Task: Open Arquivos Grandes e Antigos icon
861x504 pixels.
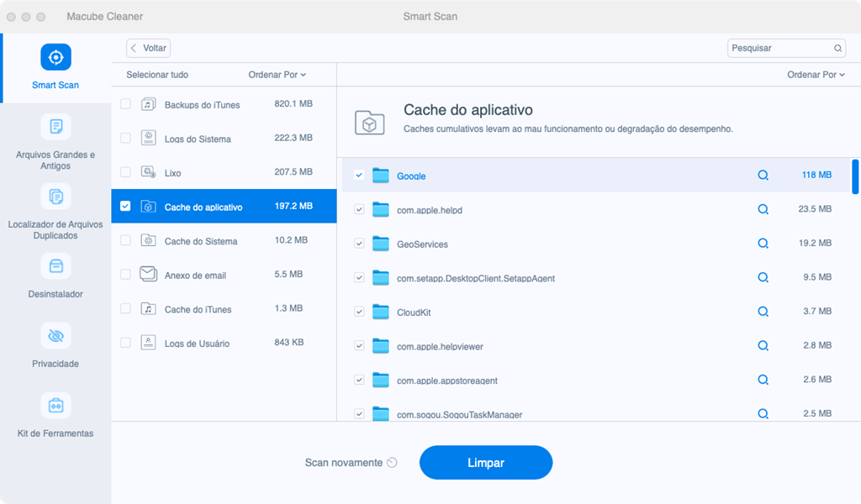Action: click(55, 127)
